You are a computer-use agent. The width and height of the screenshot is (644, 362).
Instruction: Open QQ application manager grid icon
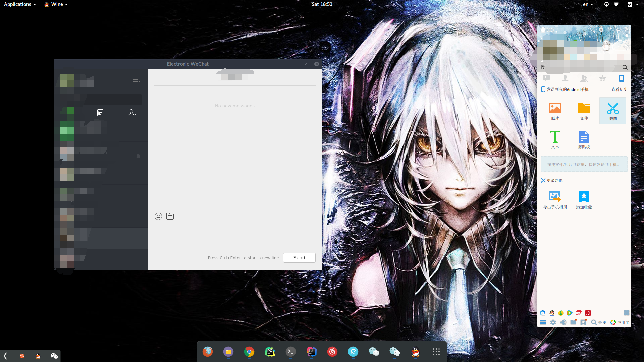[x=627, y=313]
